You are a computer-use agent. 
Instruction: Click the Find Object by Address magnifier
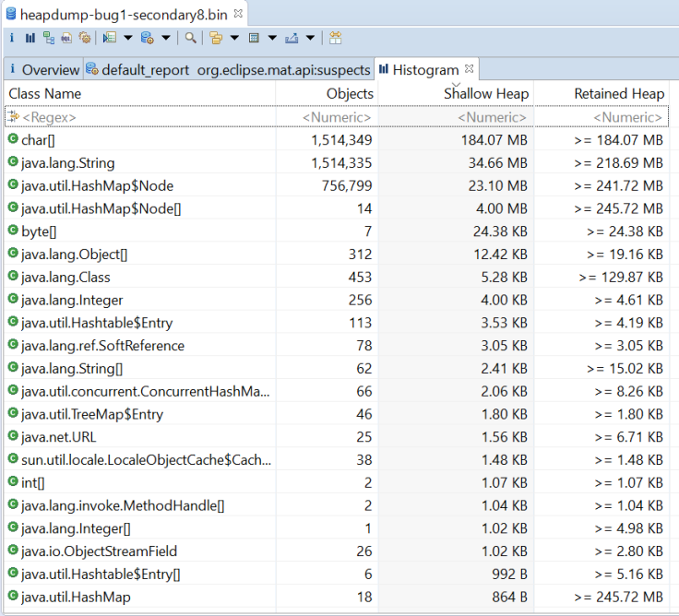click(190, 38)
